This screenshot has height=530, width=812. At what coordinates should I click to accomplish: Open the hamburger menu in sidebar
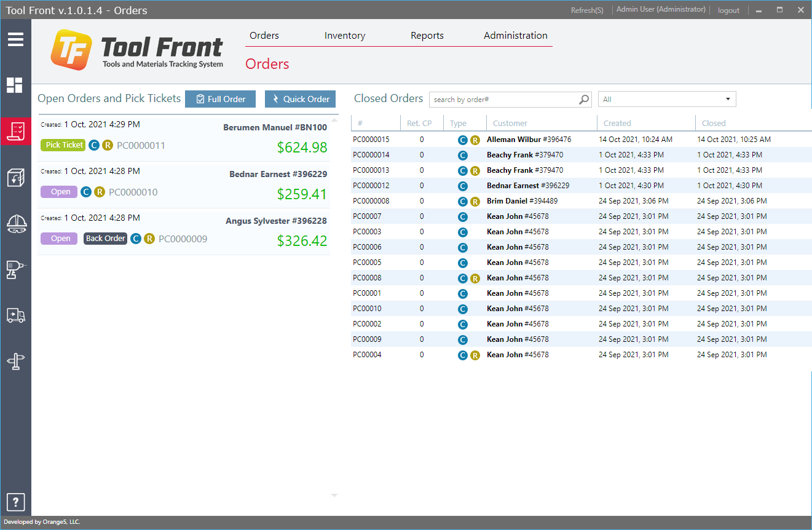(x=15, y=40)
